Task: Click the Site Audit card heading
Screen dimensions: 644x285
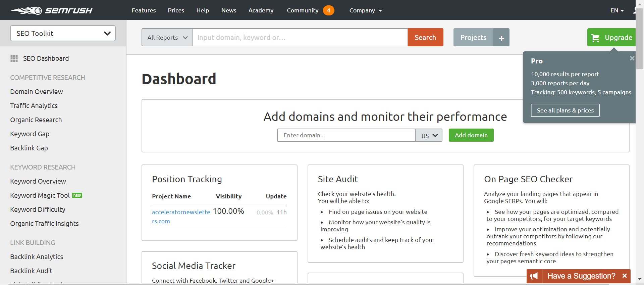Action: [x=338, y=179]
